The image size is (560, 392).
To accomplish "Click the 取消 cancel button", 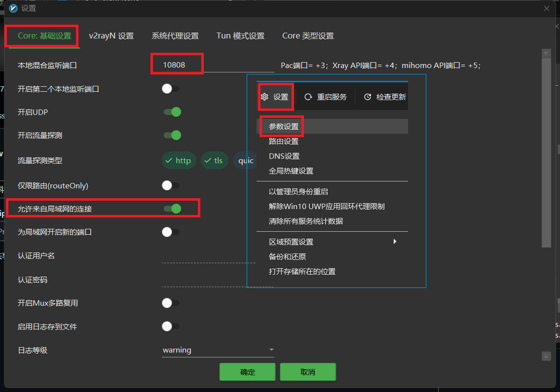I will click(308, 372).
